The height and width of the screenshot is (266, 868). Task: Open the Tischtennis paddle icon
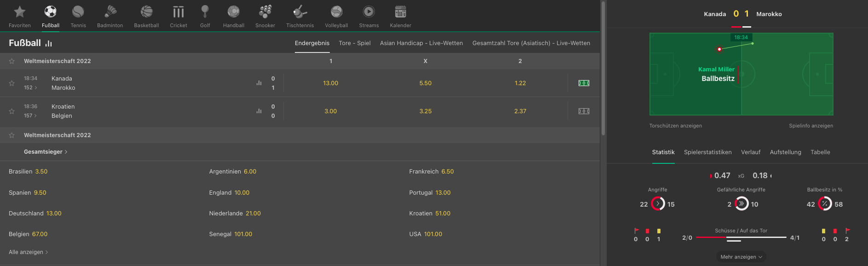pos(300,12)
